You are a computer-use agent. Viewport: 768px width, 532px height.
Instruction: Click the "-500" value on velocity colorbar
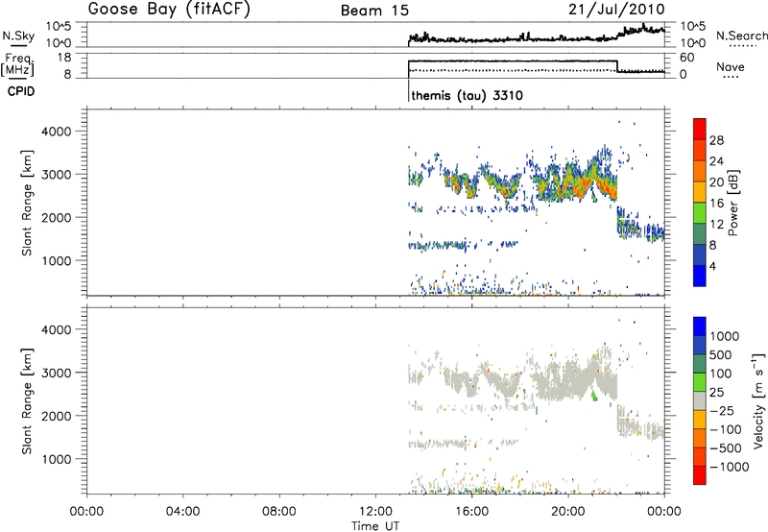click(726, 448)
